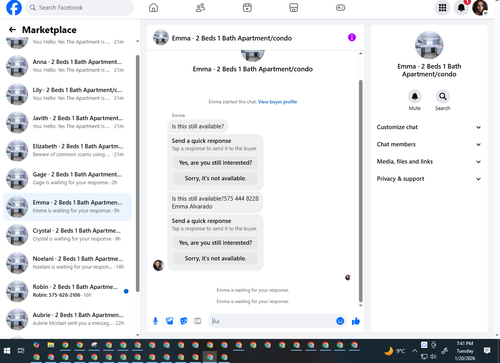
Task: Open Anna's apartment conversation
Action: 67,66
